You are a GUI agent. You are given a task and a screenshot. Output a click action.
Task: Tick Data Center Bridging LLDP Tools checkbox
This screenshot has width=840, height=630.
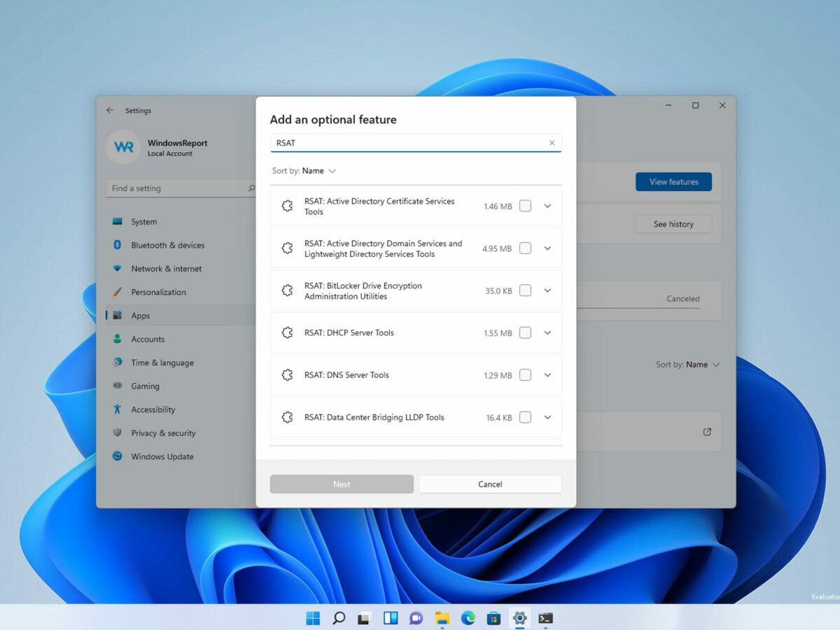pos(525,417)
